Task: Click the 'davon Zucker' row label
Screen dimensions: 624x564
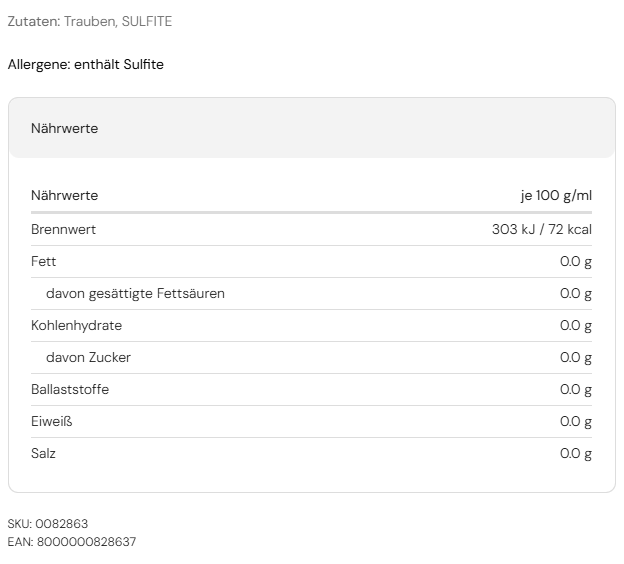Action: click(x=88, y=357)
